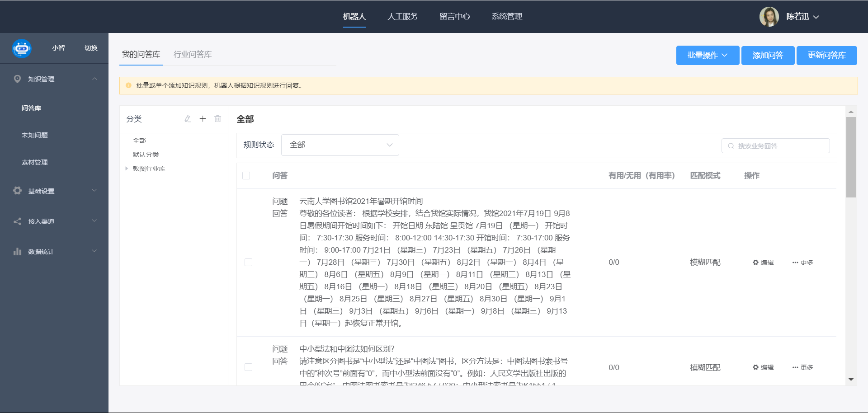
Task: Open the 规则状态 dropdown
Action: pos(340,145)
